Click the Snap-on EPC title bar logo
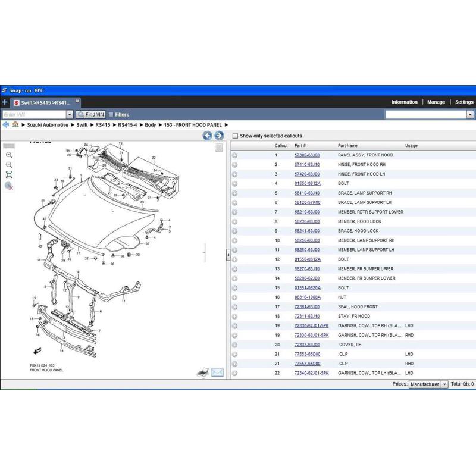Viewport: 476px width, 476px height. tap(4, 90)
